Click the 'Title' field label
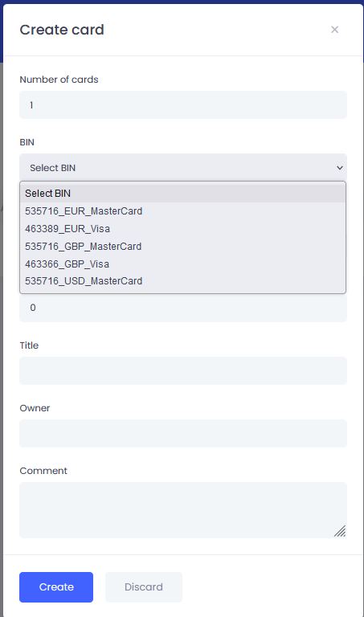The width and height of the screenshot is (364, 617). pyautogui.click(x=29, y=345)
